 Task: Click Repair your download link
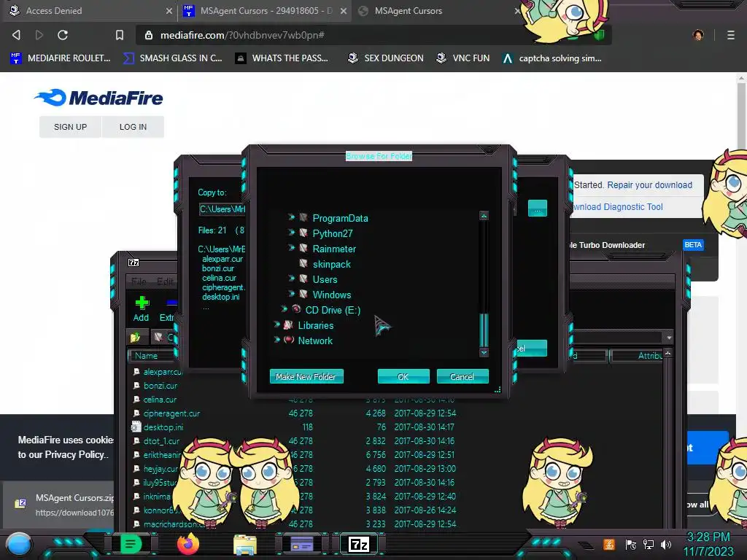(x=649, y=184)
